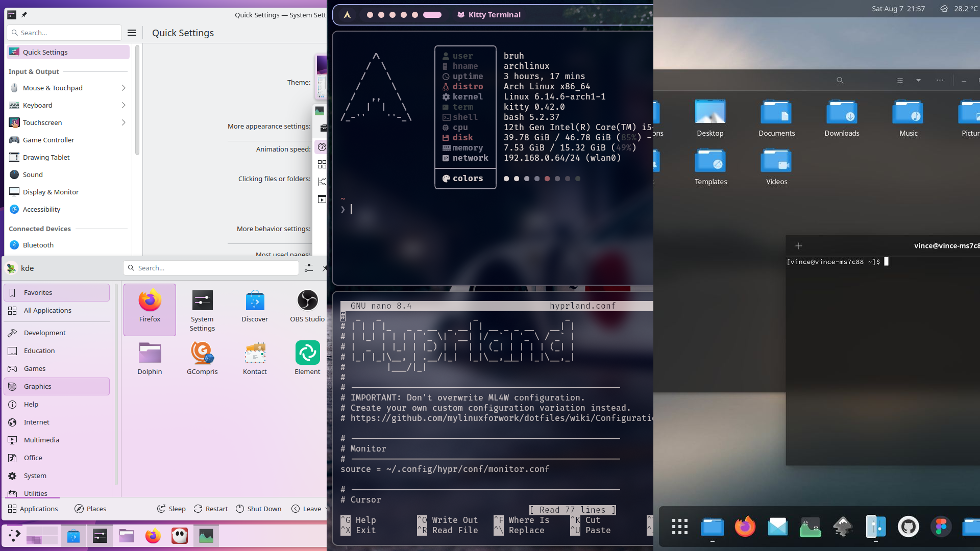The width and height of the screenshot is (980, 551).
Task: Click the Shut Down button in the launcher
Action: click(x=259, y=509)
